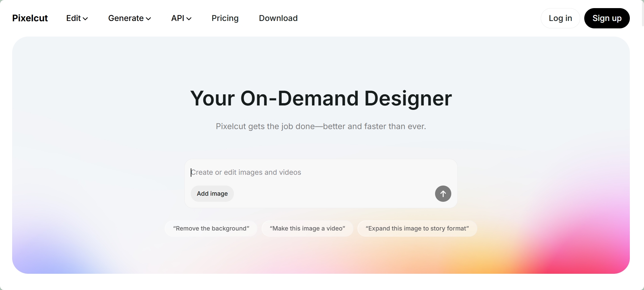Click the Add image button

[x=212, y=194]
